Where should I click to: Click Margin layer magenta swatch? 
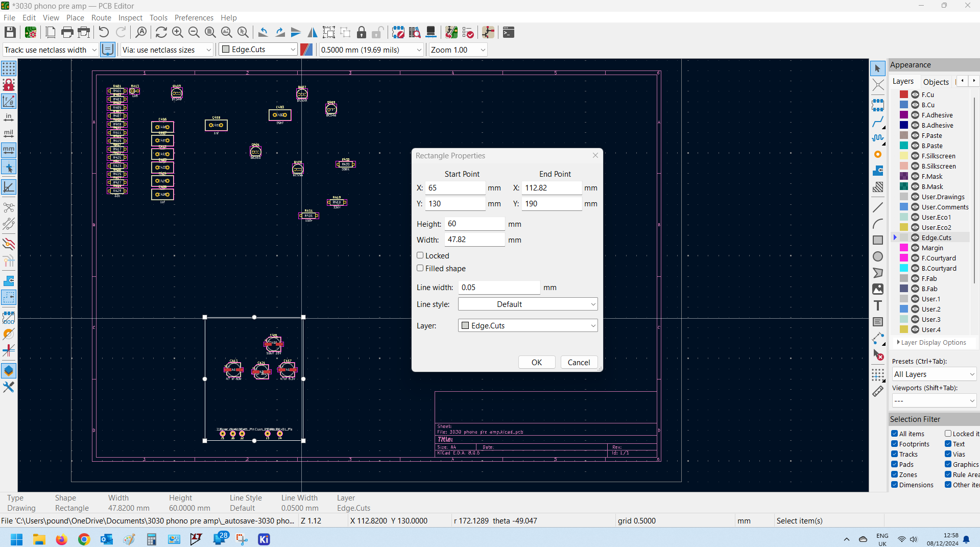pyautogui.click(x=904, y=248)
